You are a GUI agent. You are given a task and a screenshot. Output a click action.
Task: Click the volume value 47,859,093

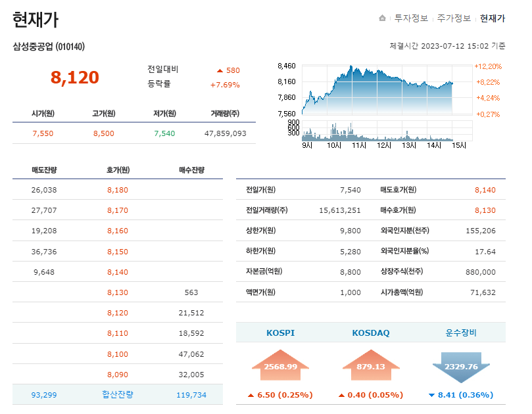click(x=226, y=133)
